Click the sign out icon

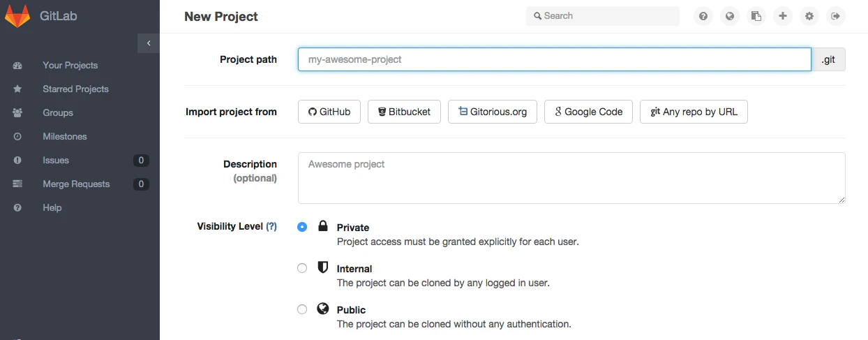[836, 16]
